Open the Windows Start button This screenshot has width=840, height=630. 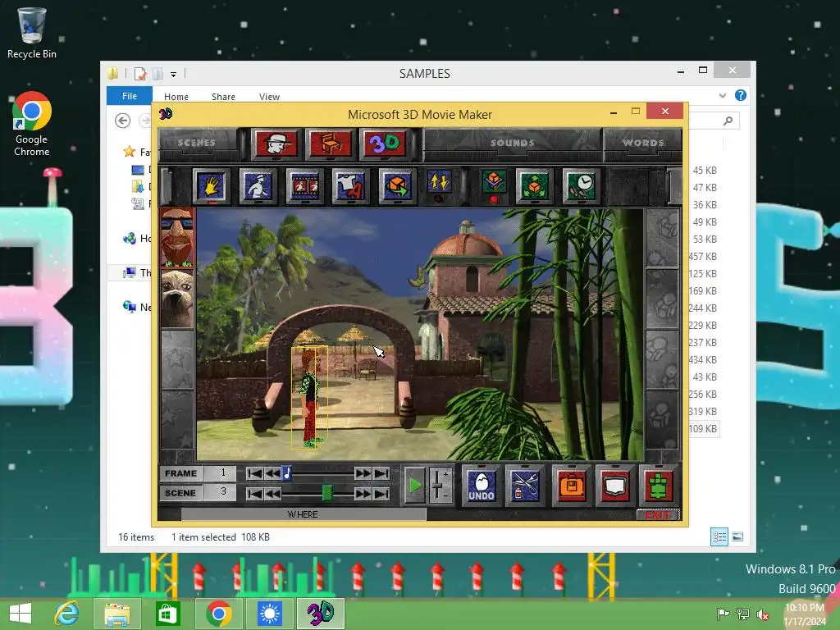(x=21, y=614)
